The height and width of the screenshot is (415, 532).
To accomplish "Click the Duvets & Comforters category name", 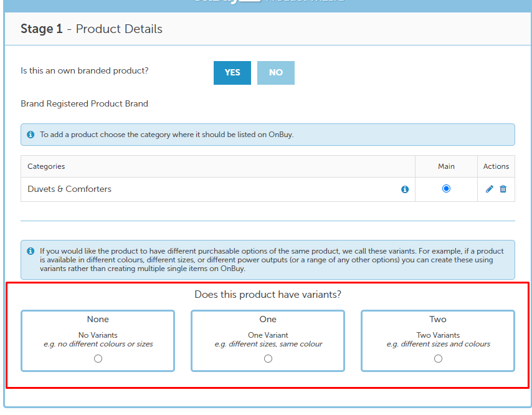I will point(69,189).
